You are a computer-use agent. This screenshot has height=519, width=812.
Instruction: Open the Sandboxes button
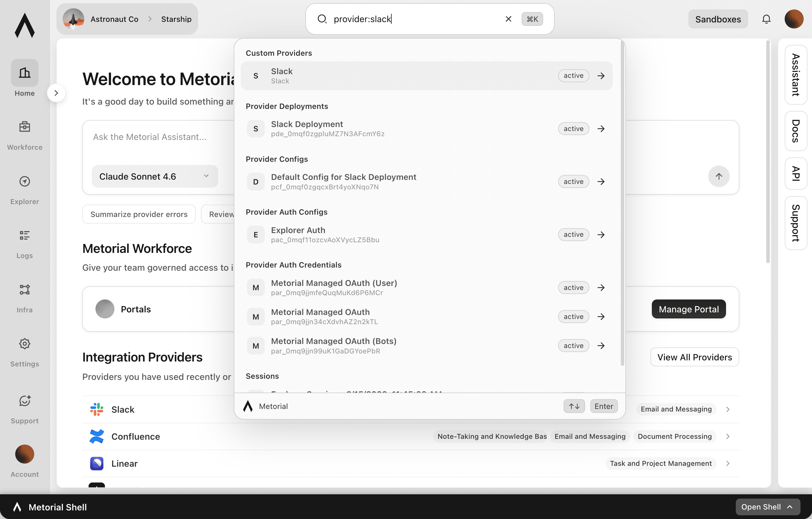pos(718,19)
